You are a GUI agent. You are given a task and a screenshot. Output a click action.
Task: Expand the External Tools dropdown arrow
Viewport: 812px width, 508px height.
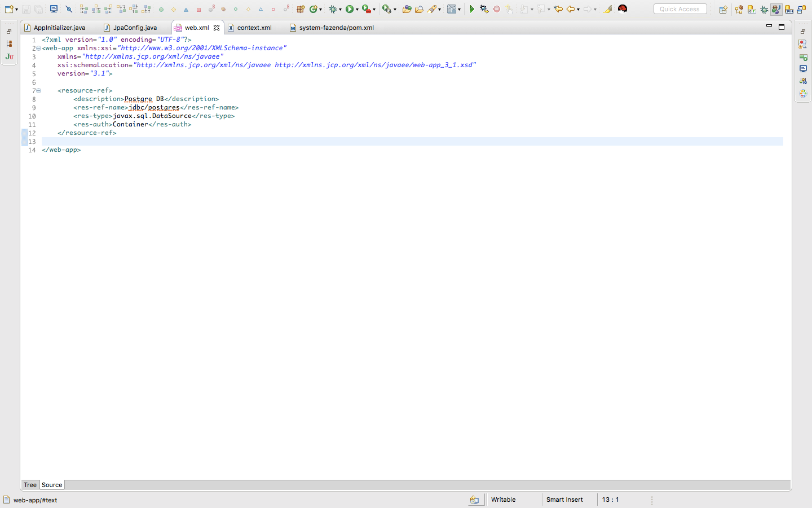(394, 10)
